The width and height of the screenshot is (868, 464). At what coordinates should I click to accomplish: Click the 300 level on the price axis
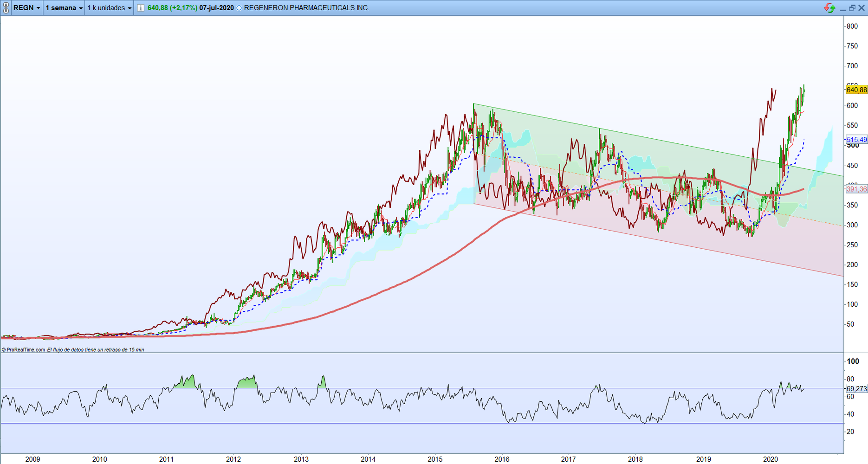pos(852,225)
